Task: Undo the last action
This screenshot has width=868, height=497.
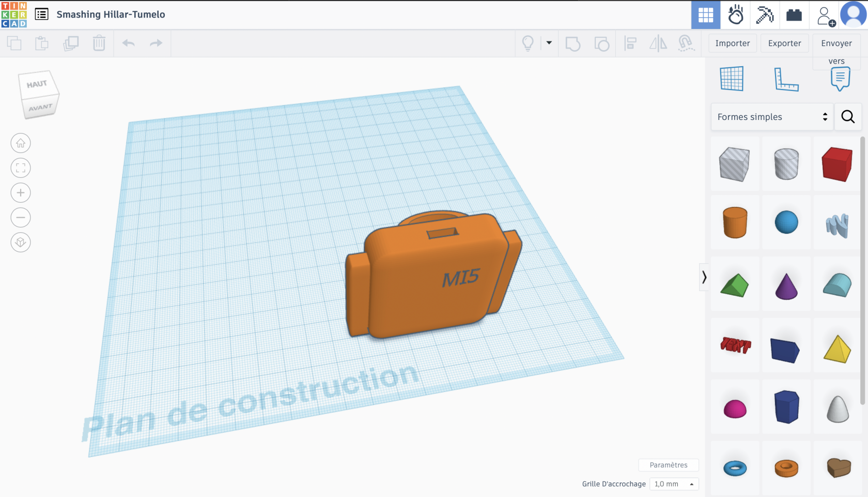Action: (x=129, y=43)
